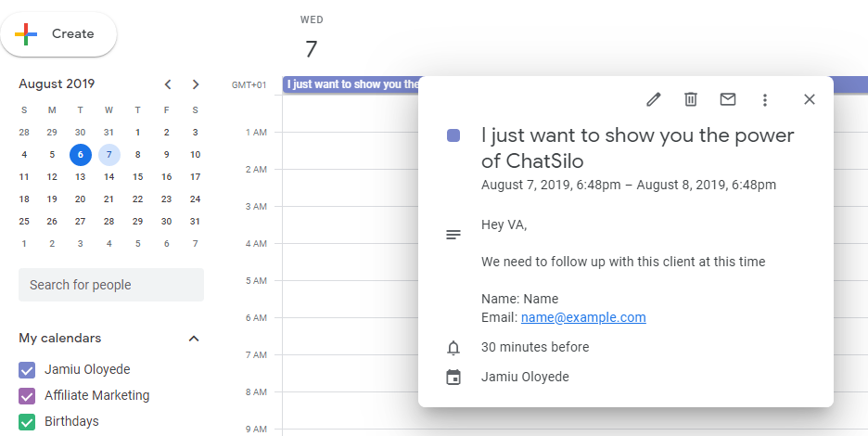868x436 pixels.
Task: Collapse the My calendars section
Action: pyautogui.click(x=194, y=339)
